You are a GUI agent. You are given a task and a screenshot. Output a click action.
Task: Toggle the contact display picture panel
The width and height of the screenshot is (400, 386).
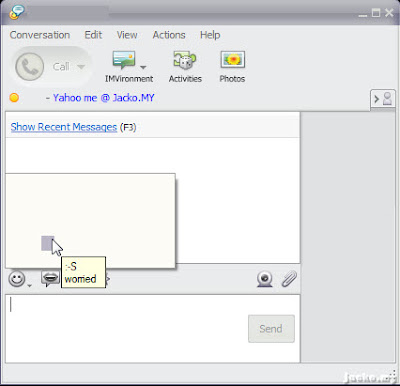click(x=383, y=99)
